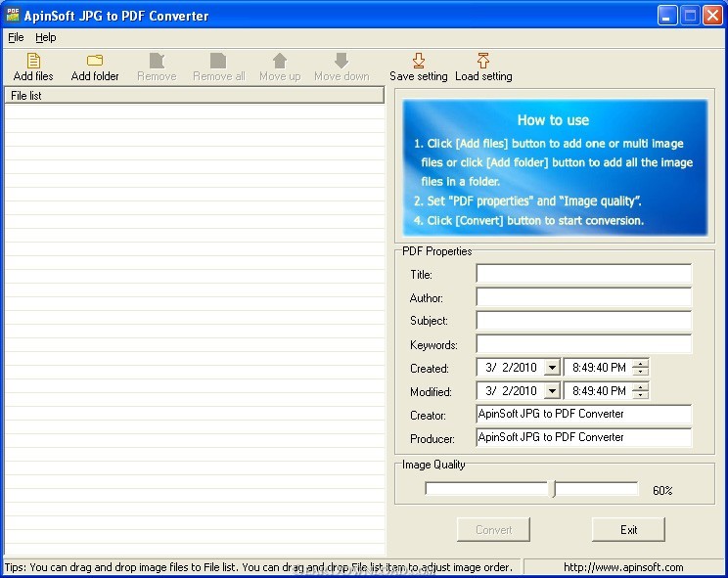Click the Modified time field 8:49:40 PM
This screenshot has height=578, width=728.
(599, 391)
